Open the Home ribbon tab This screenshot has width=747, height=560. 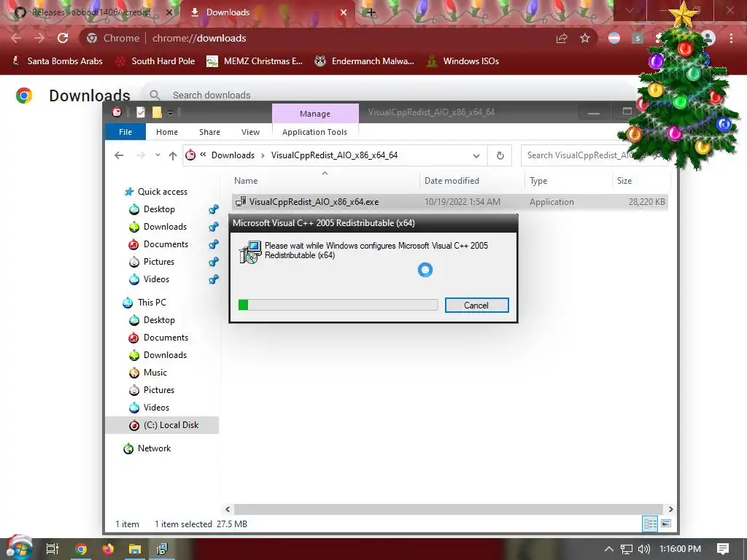click(x=167, y=132)
